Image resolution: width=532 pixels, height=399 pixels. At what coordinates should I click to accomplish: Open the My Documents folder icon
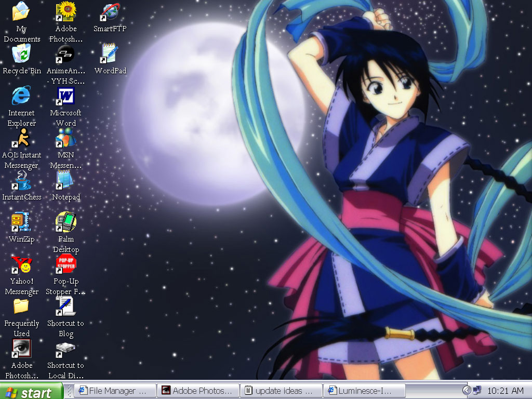click(x=21, y=11)
